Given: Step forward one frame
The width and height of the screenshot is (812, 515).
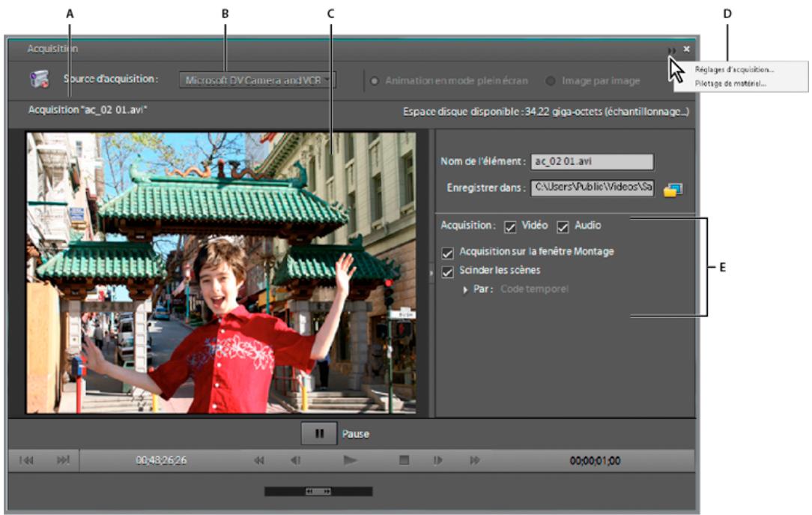Looking at the screenshot, I should [440, 458].
